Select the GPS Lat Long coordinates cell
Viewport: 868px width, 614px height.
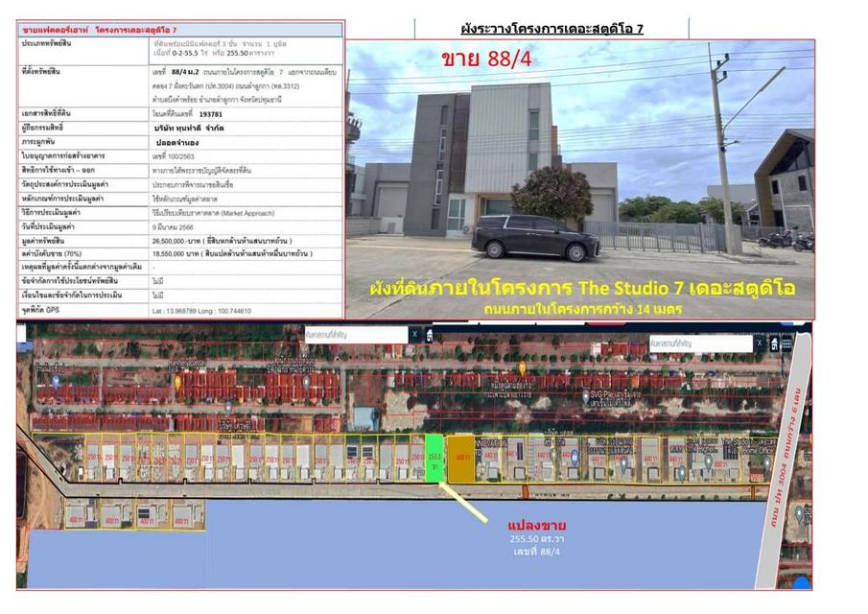[x=201, y=311]
